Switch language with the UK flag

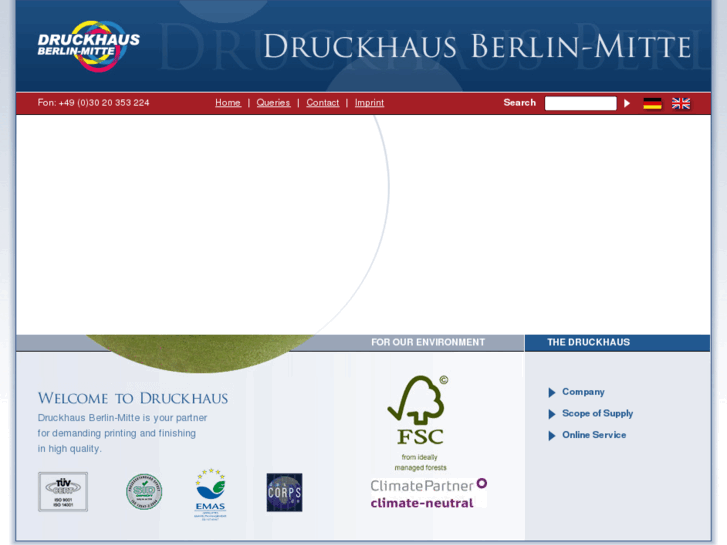coord(681,103)
